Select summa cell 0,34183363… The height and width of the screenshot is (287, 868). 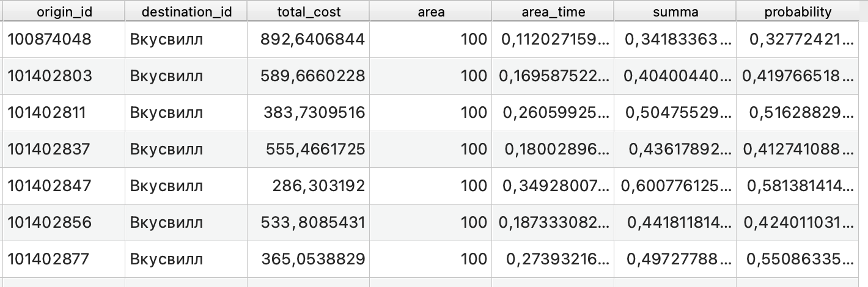(x=675, y=40)
